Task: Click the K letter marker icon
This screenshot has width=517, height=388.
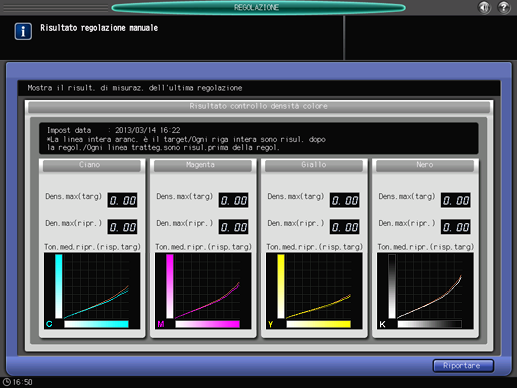Action: (382, 324)
